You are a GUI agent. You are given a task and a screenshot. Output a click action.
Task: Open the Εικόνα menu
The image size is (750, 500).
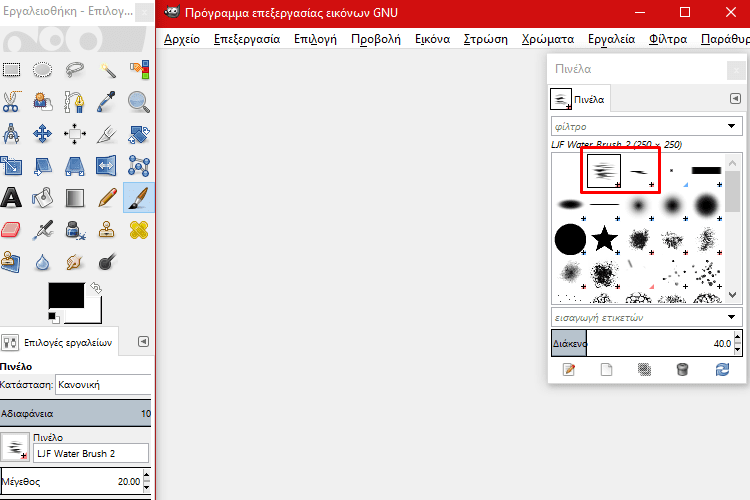[x=432, y=39]
